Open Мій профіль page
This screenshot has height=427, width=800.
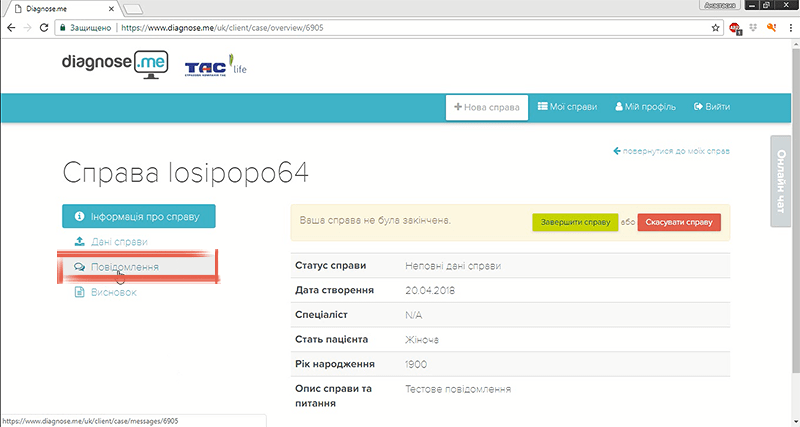pyautogui.click(x=645, y=107)
